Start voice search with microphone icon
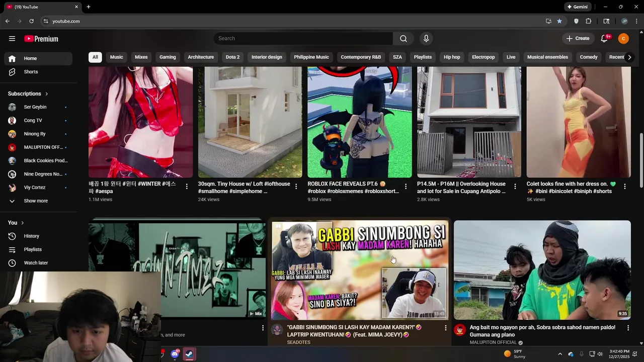Screen dimensions: 644x362 coord(426,39)
